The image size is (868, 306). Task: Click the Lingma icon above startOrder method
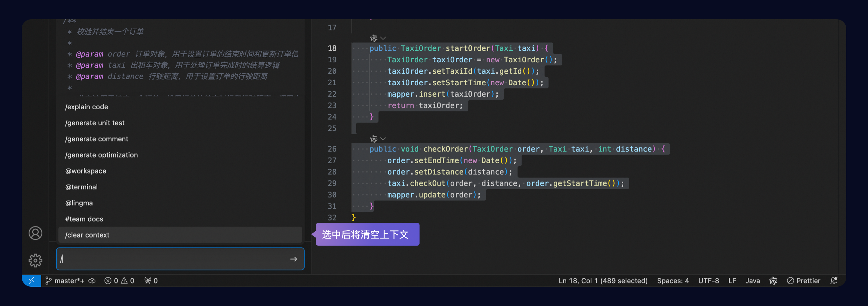point(374,38)
